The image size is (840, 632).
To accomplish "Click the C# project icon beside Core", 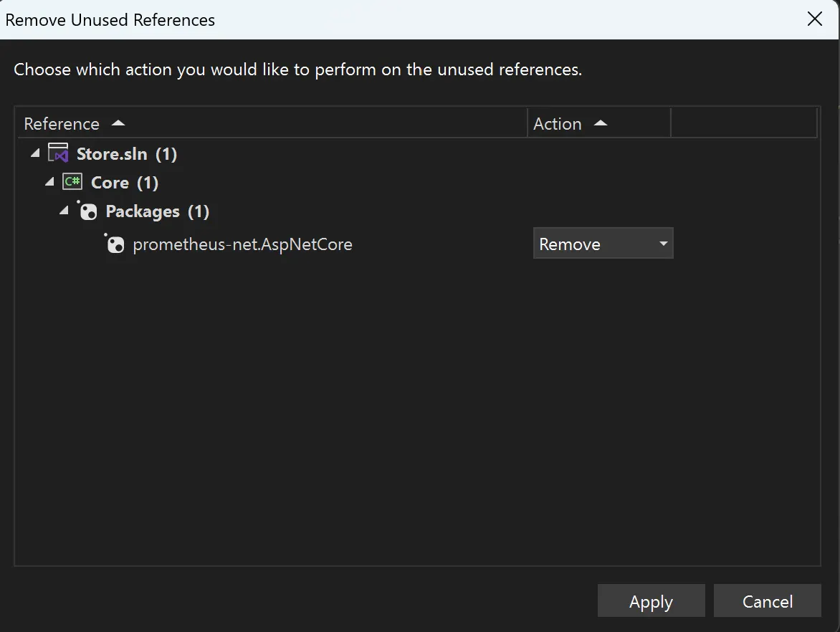I will 72,182.
